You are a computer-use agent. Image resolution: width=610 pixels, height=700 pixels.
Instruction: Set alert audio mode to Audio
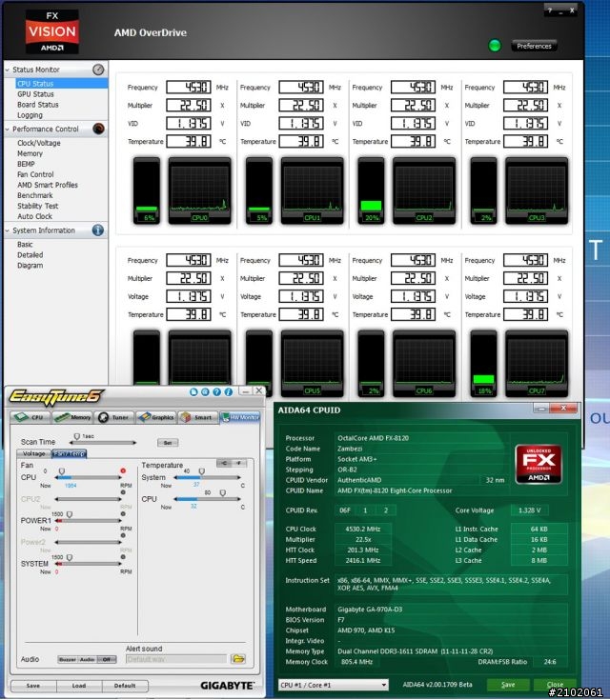(x=87, y=659)
